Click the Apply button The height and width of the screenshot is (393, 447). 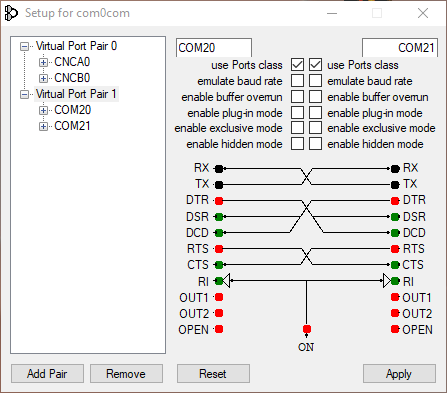[399, 374]
